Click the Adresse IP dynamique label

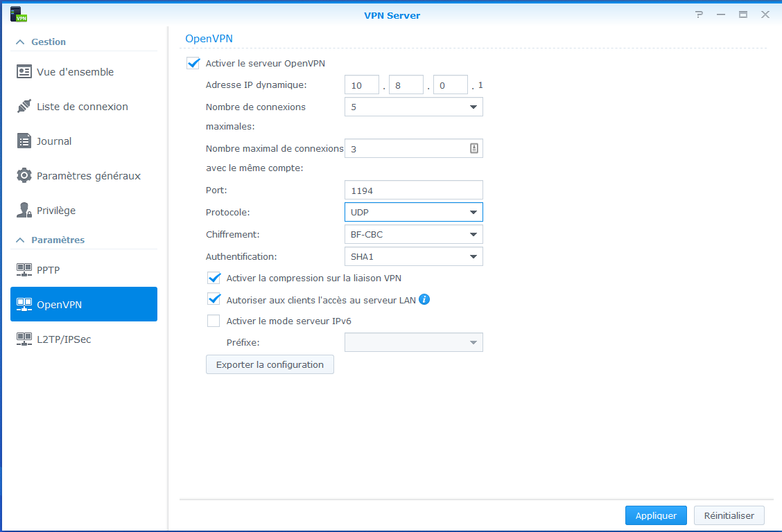coord(256,85)
